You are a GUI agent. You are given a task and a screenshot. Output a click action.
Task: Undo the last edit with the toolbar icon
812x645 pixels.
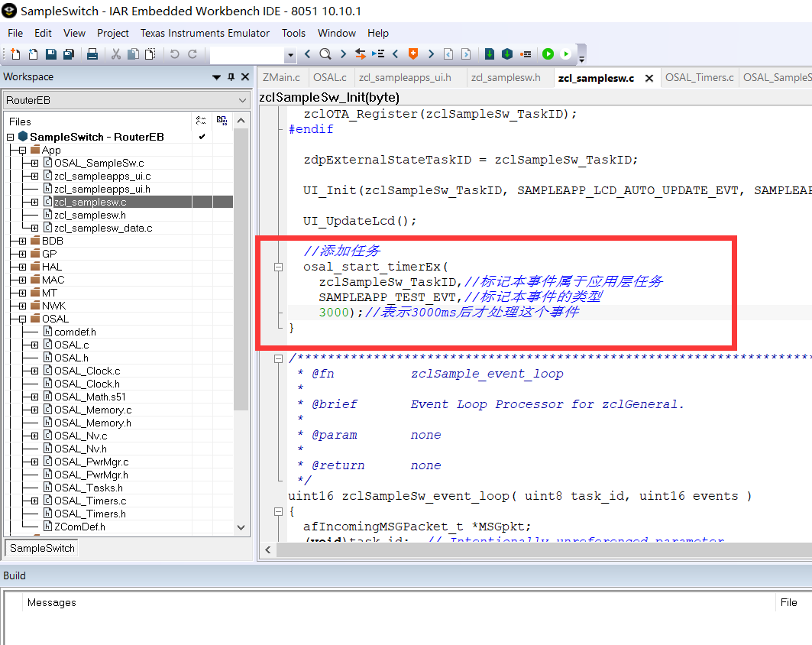(x=175, y=54)
